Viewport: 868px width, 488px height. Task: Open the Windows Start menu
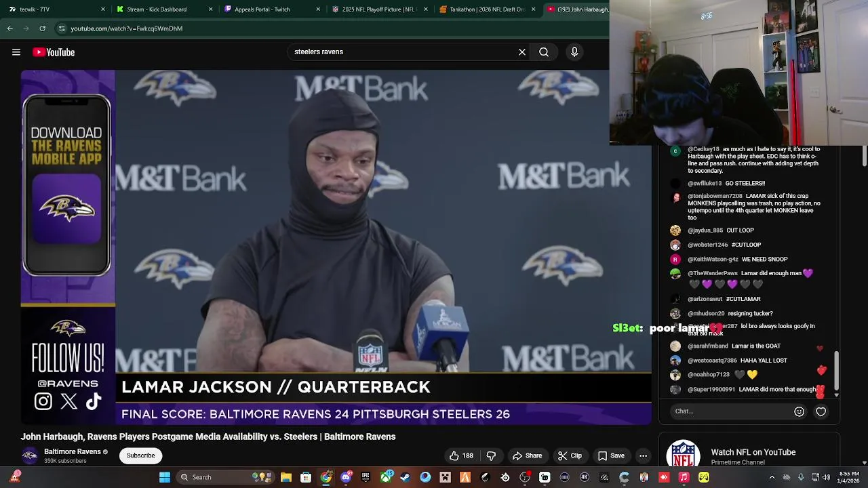[164, 477]
